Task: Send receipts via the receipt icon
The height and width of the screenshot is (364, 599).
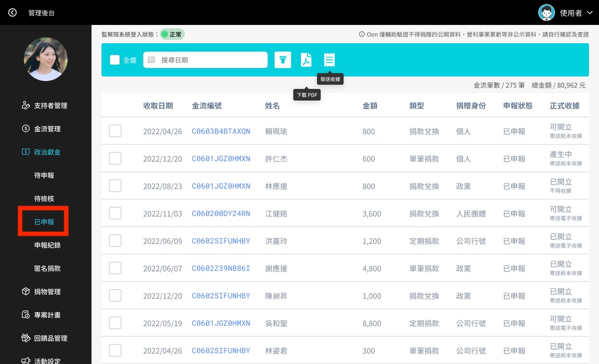Action: (x=329, y=60)
